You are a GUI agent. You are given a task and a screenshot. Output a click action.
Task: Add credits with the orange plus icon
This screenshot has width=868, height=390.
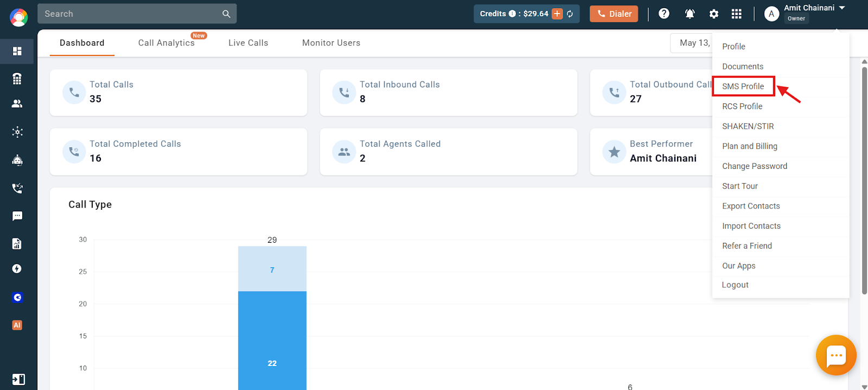tap(557, 14)
